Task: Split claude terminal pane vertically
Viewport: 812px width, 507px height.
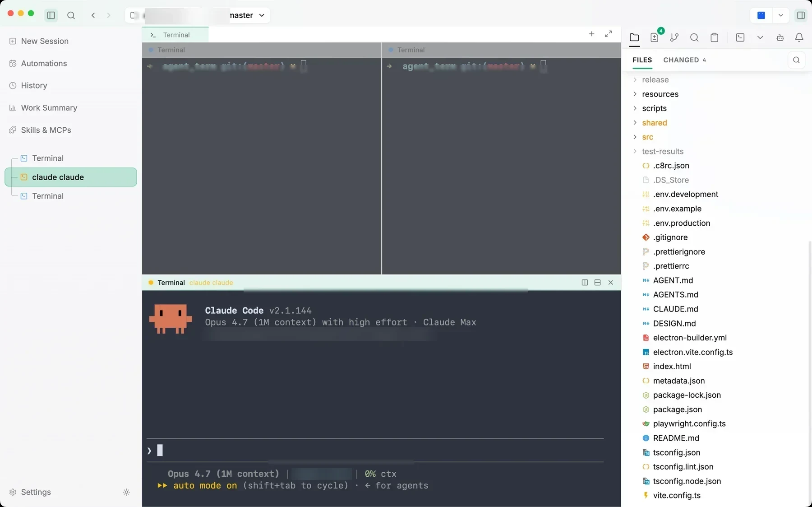Action: (x=585, y=283)
